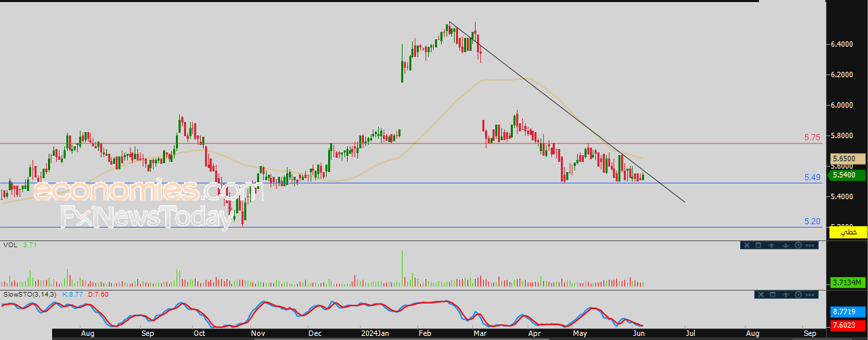
Task: Click the 8.7719 blue K tag
Action: (x=848, y=312)
